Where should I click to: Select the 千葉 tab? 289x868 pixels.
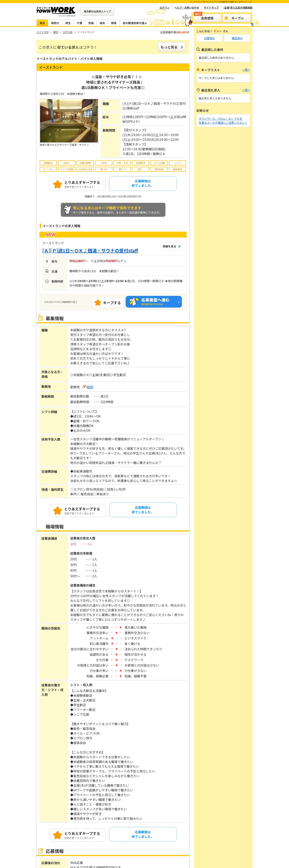tap(79, 23)
